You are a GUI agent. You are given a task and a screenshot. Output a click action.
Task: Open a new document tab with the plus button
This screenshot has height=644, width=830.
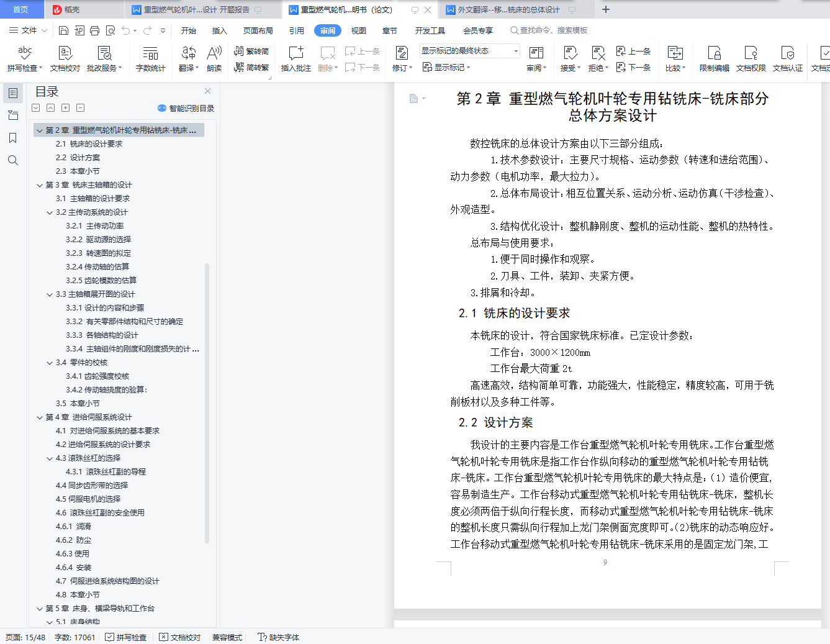(x=606, y=10)
